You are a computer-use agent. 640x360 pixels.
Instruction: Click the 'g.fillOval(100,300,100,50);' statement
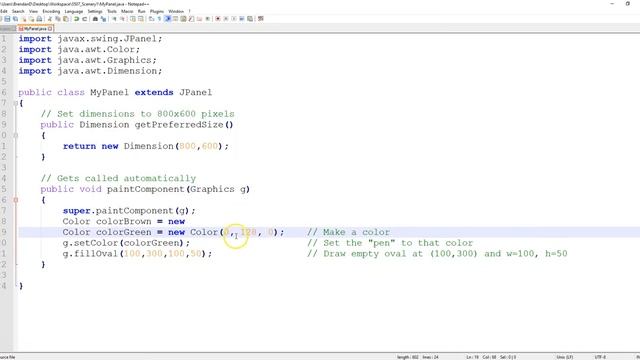[138, 253]
